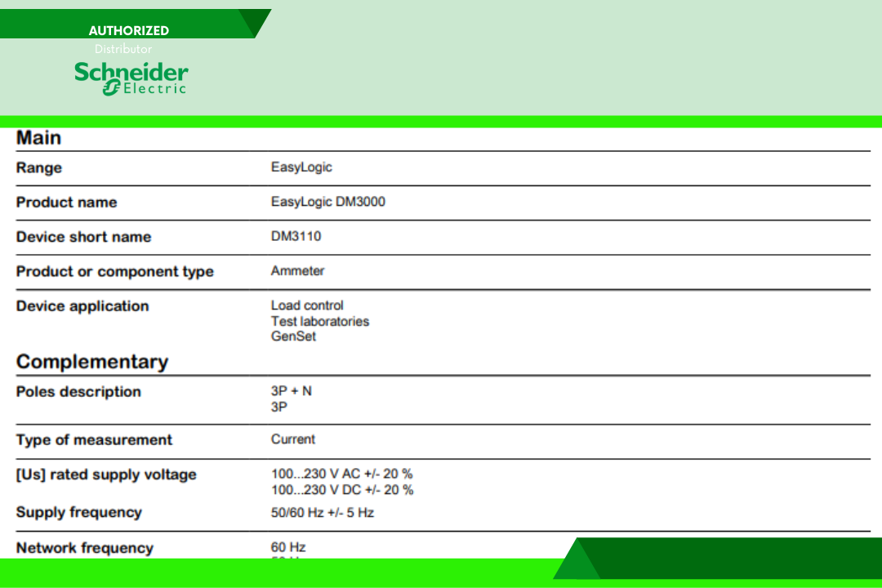882x588 pixels.
Task: Select the Main section heading
Action: coord(38,138)
